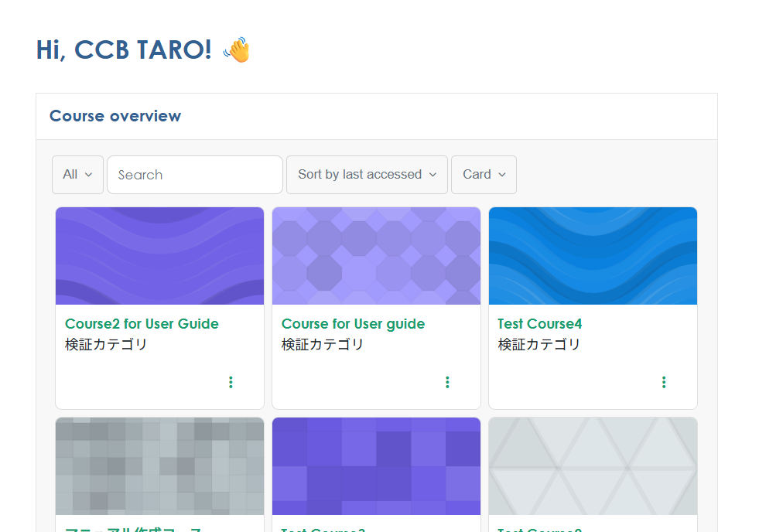Image resolution: width=759 pixels, height=532 pixels.
Task: Open the partially visible Japanese-titled course link
Action: (x=133, y=529)
